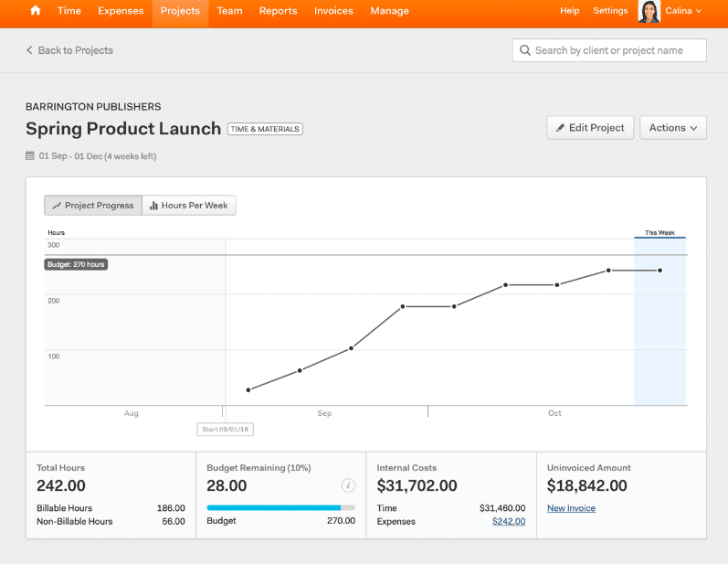Open the Actions dropdown menu

point(673,128)
